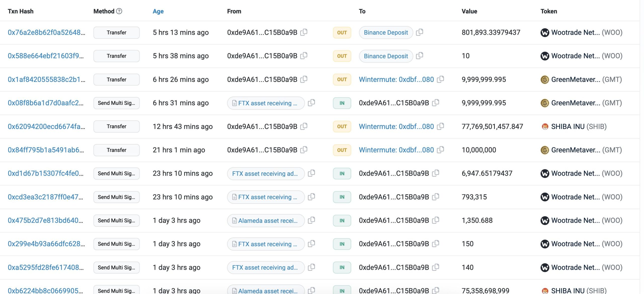
Task: Open Binance Deposit label in 10 WOO row
Action: click(x=386, y=56)
